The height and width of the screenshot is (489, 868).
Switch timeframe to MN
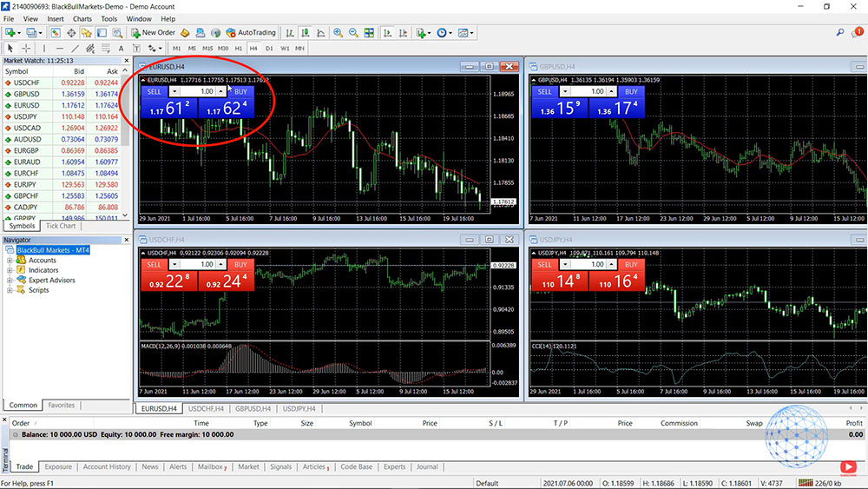coord(299,48)
